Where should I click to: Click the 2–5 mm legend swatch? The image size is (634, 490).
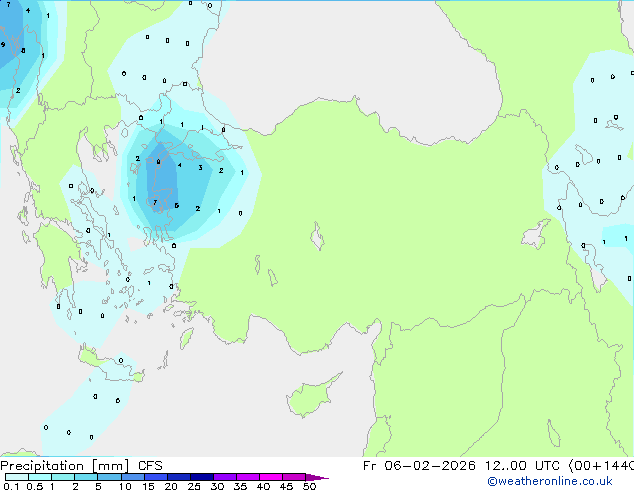[x=86, y=477]
